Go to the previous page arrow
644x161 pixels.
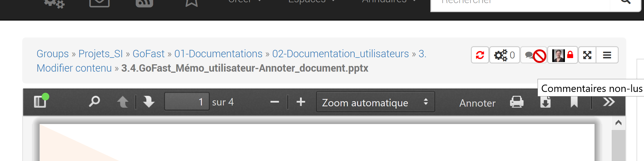(123, 102)
